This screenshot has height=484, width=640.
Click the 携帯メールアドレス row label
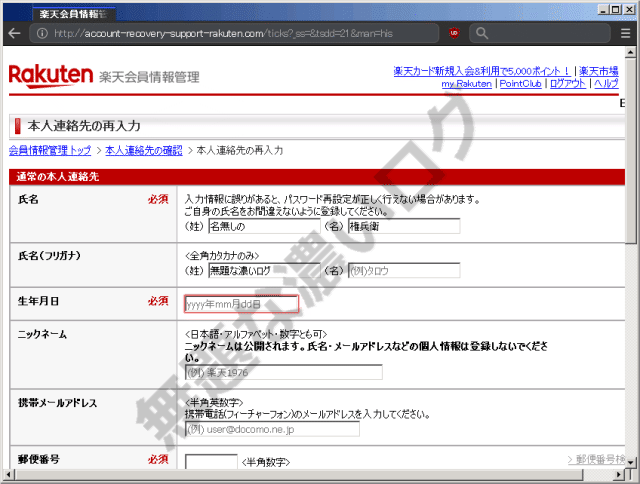coord(58,403)
